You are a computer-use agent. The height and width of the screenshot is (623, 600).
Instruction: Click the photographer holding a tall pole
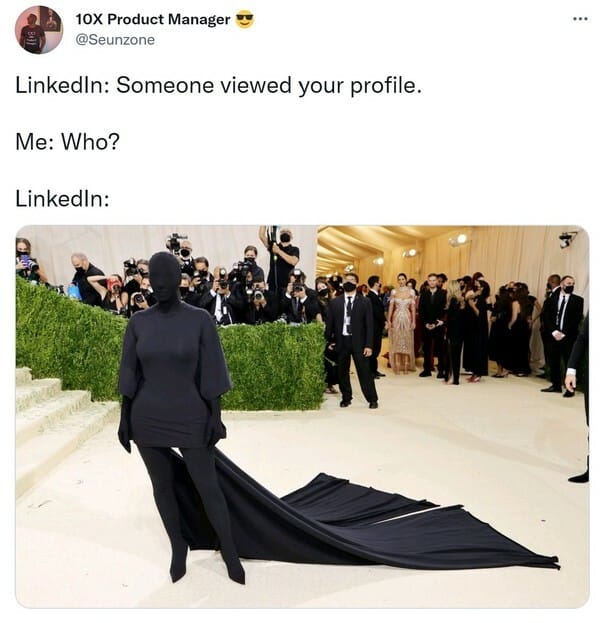[281, 258]
